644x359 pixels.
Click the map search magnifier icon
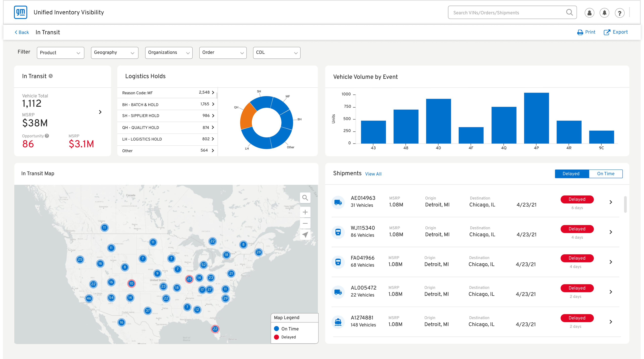[x=305, y=198]
